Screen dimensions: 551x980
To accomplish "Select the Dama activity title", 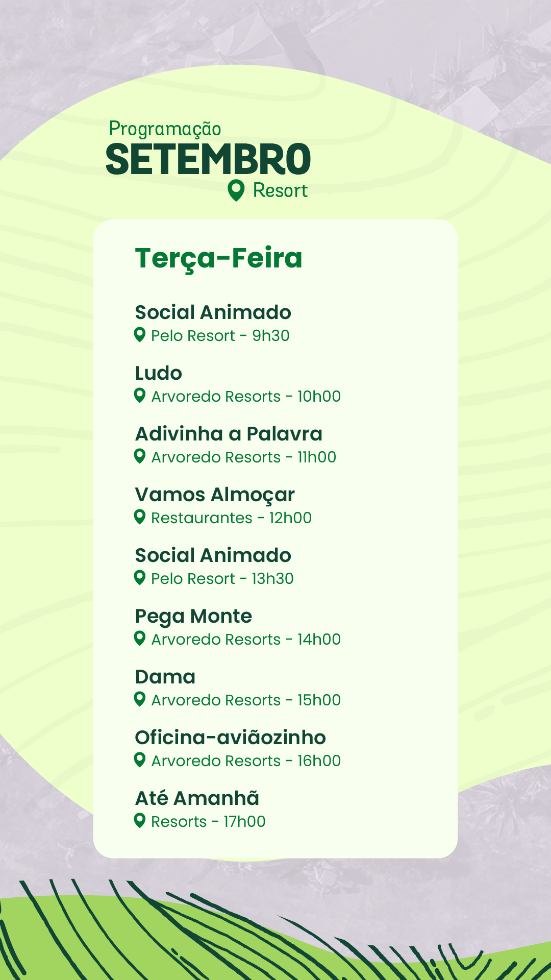I will 165,677.
